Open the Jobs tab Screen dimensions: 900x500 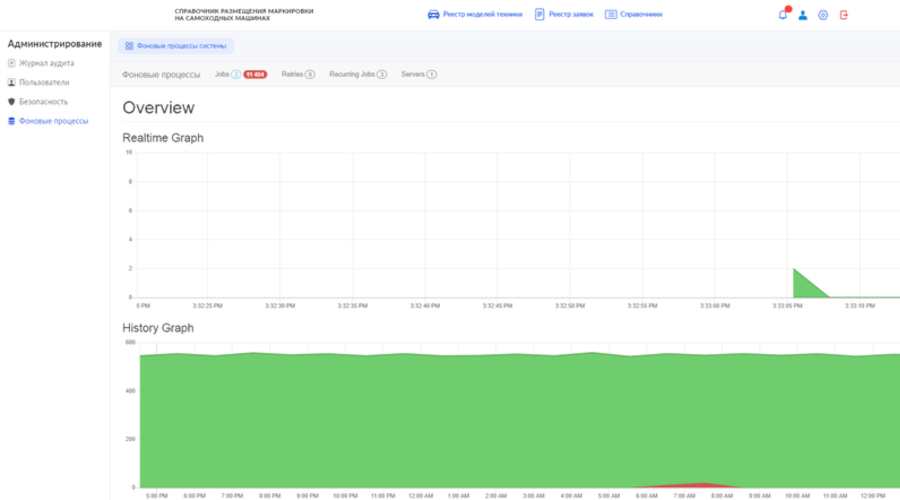pos(222,75)
